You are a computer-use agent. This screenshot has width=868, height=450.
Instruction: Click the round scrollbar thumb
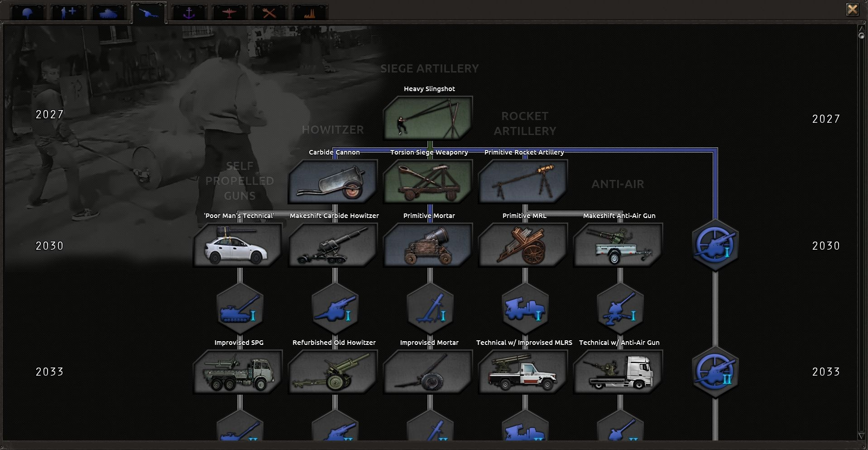861,36
